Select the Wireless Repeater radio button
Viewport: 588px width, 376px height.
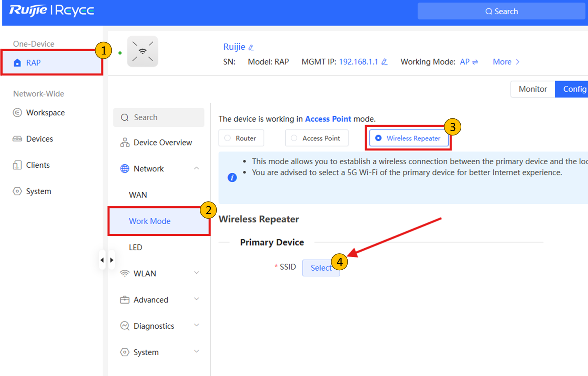tap(378, 138)
